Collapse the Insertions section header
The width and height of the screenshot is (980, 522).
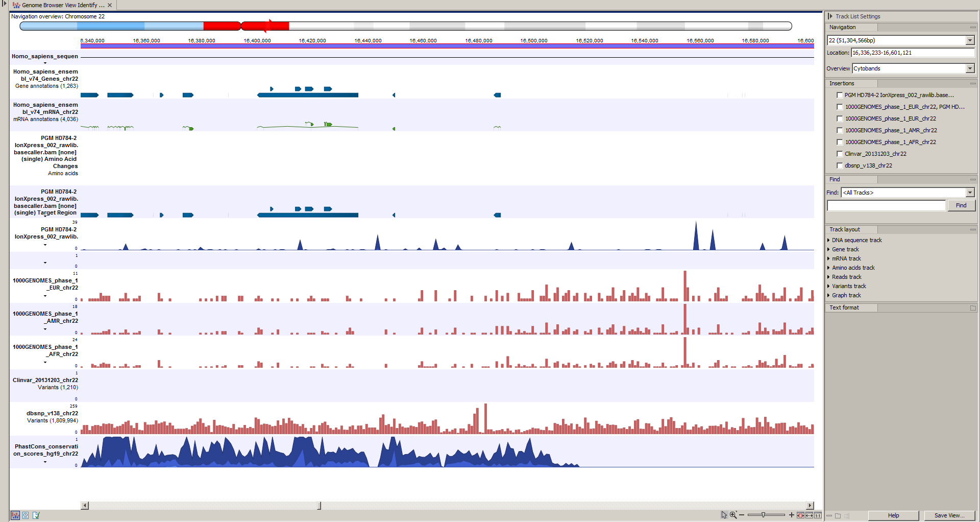pos(972,83)
